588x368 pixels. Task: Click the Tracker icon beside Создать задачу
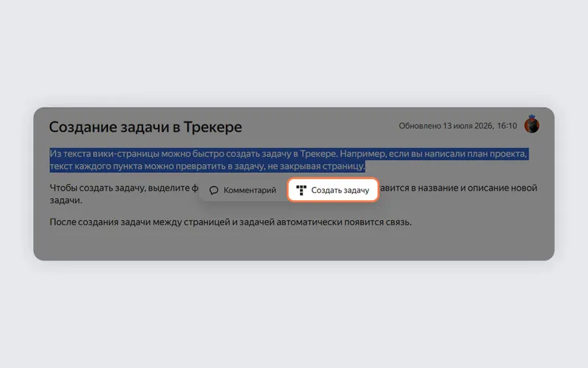point(301,191)
